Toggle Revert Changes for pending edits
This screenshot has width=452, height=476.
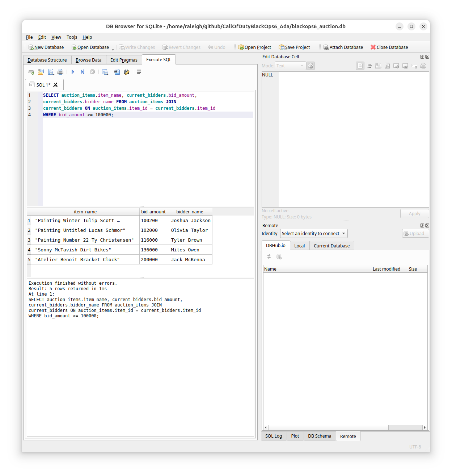click(181, 47)
